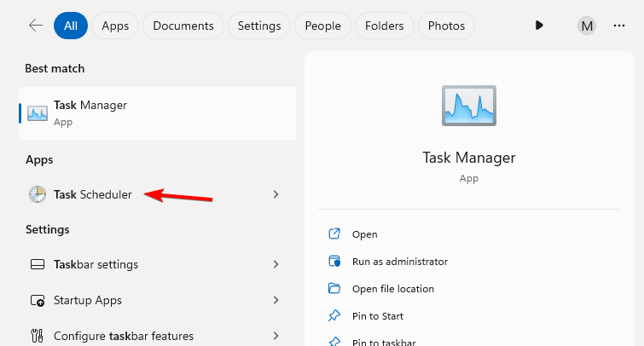Click the large Task Manager preview icon
644x346 pixels.
469,107
